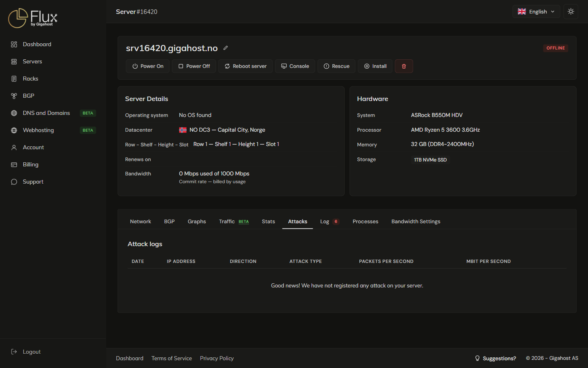Click the PACKETS PER SECOND column header
This screenshot has width=588, height=368.
386,261
